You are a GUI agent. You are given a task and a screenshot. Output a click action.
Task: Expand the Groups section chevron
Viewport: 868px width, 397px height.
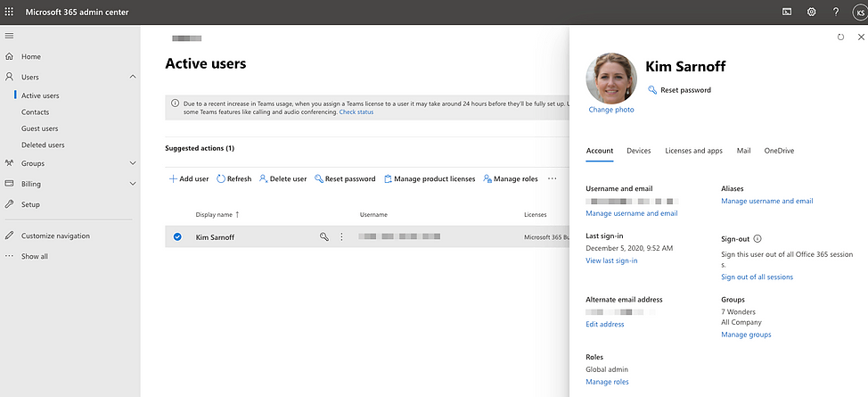point(132,163)
